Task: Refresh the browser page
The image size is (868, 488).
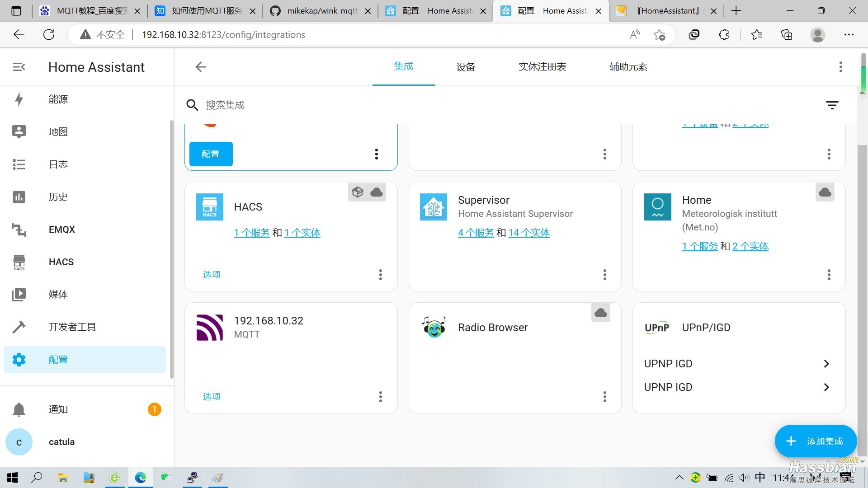Action: (49, 34)
